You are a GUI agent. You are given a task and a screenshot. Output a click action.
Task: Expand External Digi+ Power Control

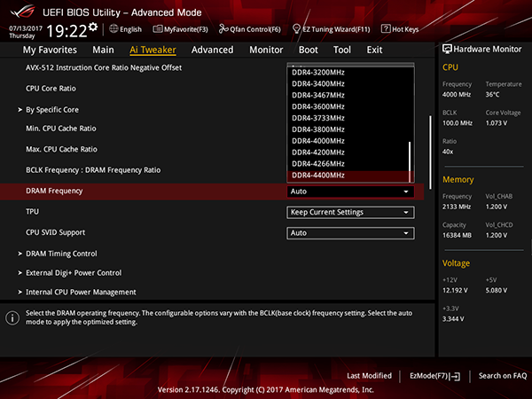(74, 273)
